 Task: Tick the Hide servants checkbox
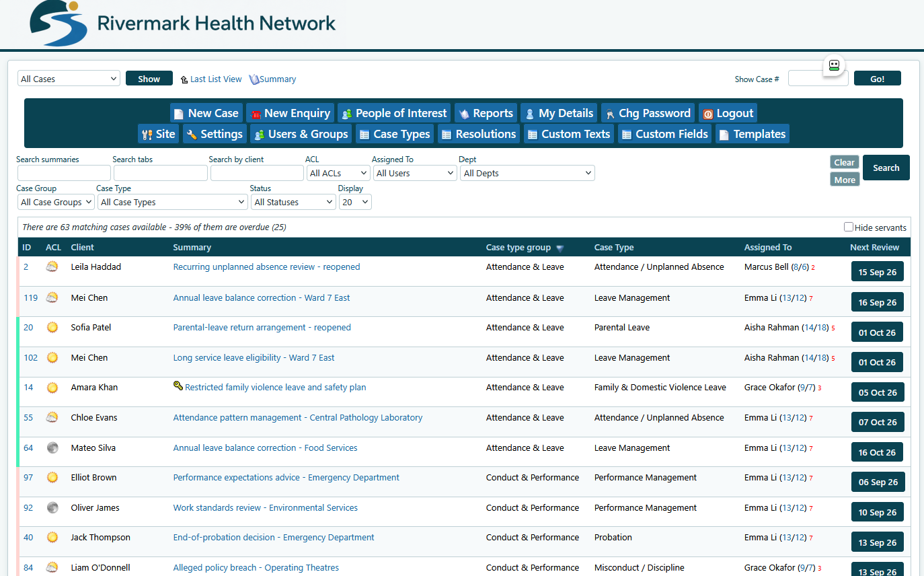coord(849,227)
